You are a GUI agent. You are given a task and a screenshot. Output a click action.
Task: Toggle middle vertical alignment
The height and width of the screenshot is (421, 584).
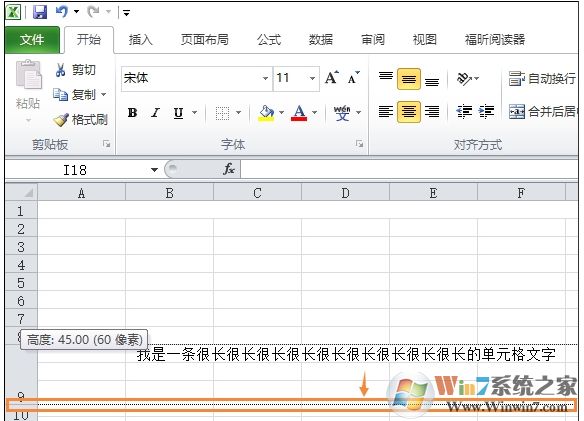[409, 79]
